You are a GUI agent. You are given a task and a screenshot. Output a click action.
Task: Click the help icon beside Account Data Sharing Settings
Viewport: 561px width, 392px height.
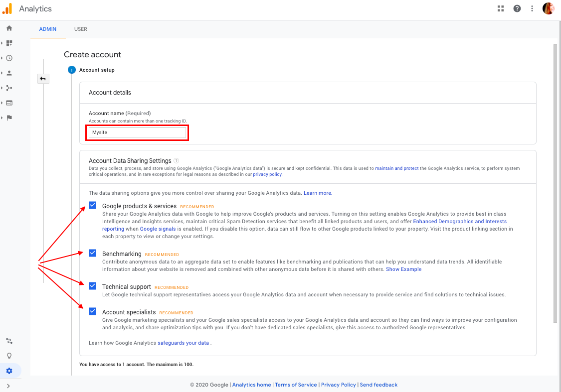[x=176, y=161]
